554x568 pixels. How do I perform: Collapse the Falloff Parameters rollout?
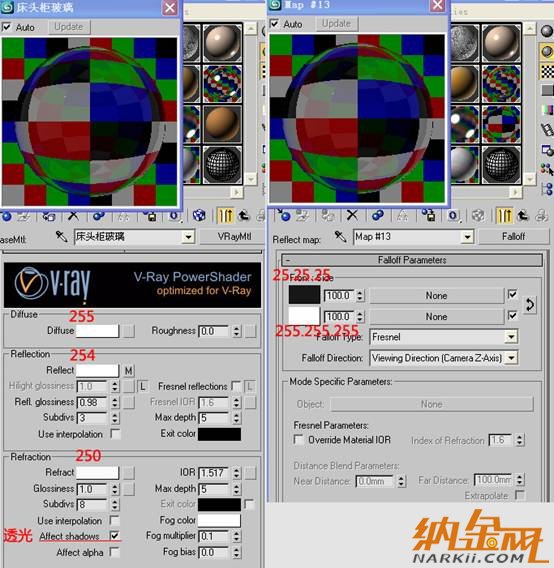point(412,260)
